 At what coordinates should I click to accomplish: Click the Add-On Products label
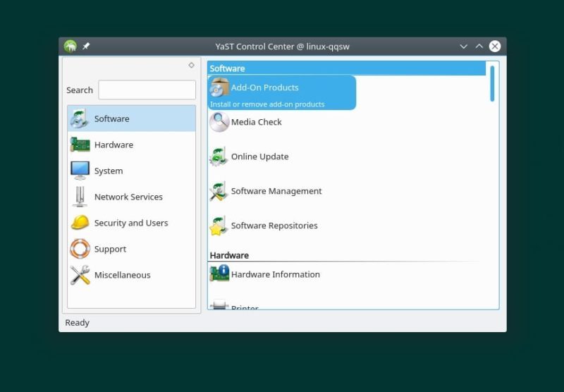coord(265,87)
